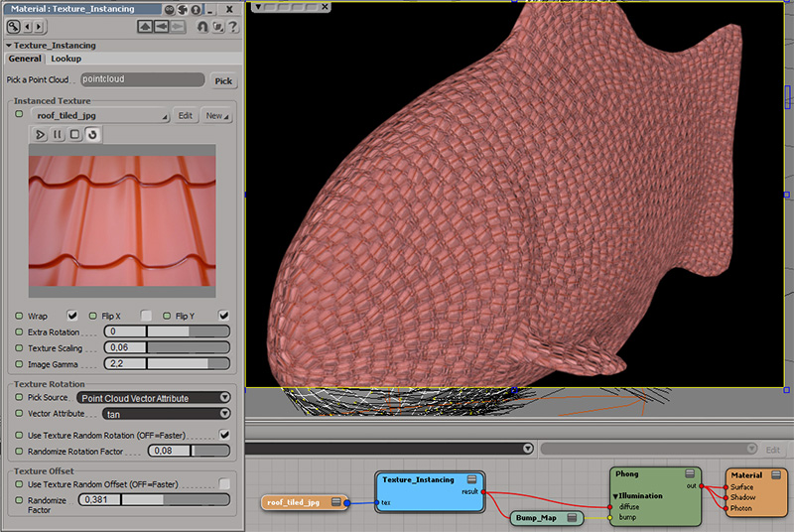
Task: Click the help question mark icon
Action: [x=231, y=27]
